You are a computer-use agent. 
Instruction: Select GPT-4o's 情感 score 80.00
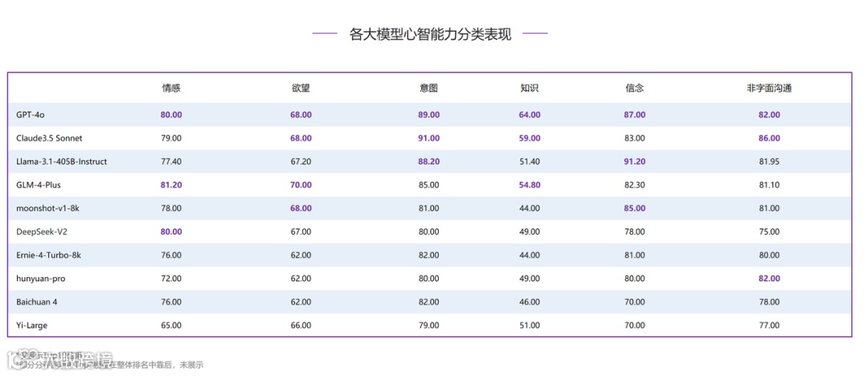tap(171, 115)
